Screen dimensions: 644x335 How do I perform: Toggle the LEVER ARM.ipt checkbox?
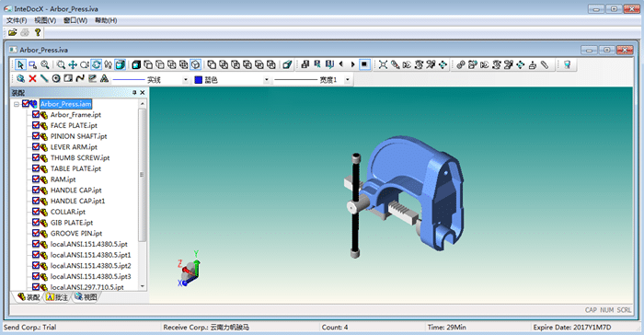tap(35, 146)
